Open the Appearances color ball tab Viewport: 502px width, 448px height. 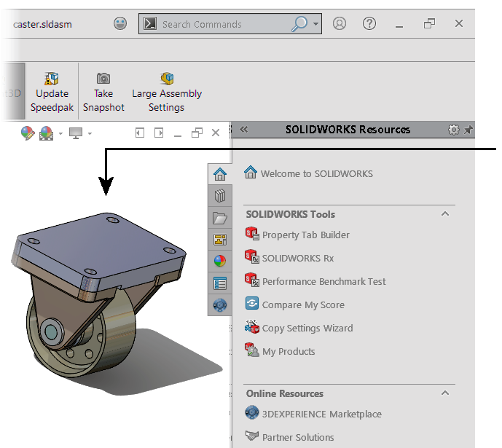[220, 261]
